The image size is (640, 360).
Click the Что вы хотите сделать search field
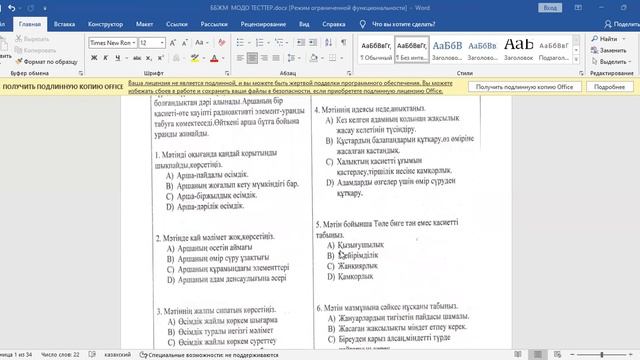tap(403, 24)
